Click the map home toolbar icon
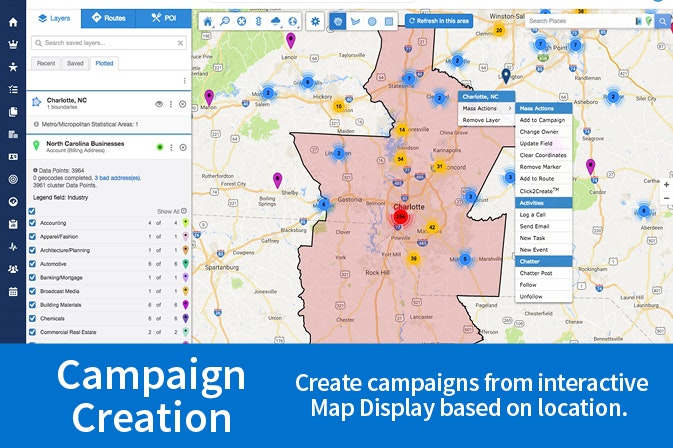The image size is (673, 448). tap(208, 21)
